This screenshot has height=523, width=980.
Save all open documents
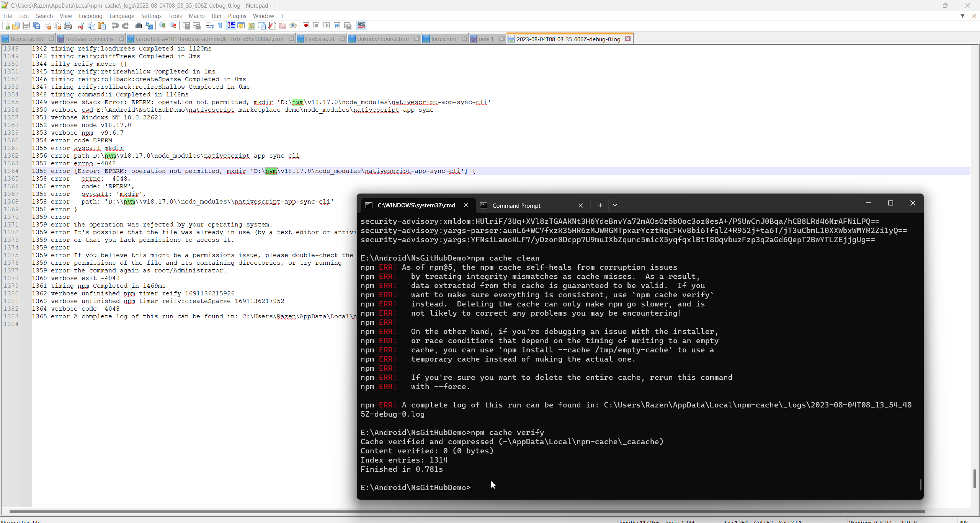click(x=37, y=26)
